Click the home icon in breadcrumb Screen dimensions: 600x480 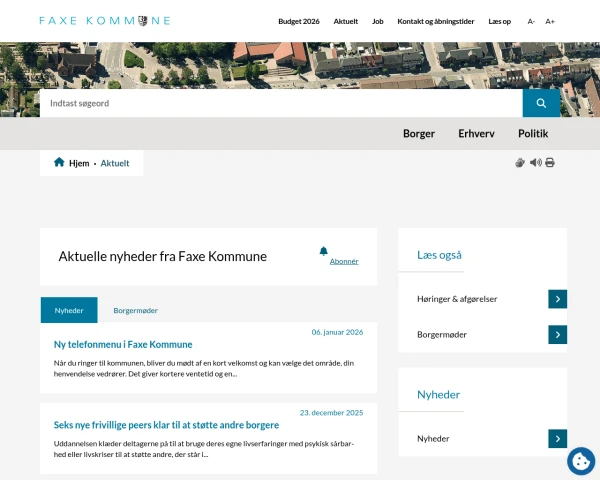59,162
